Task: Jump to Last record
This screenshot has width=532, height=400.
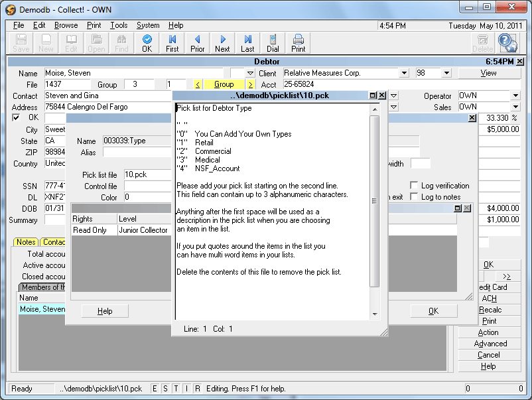Action: coord(247,43)
